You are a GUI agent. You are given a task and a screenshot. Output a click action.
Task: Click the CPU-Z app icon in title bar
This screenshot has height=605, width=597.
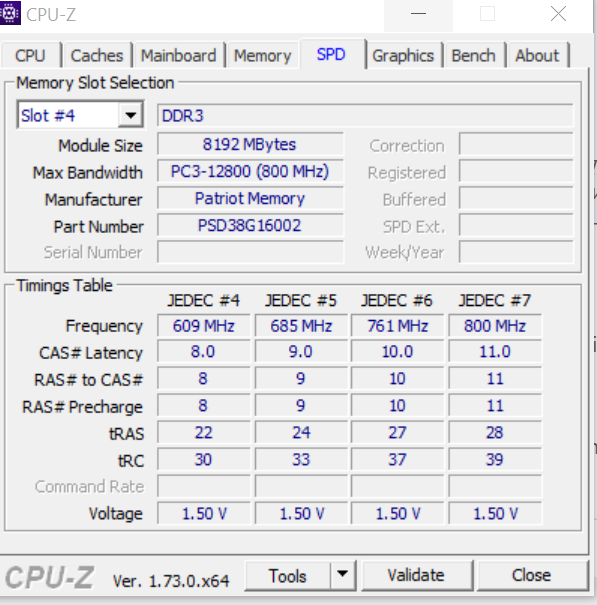click(x=10, y=13)
